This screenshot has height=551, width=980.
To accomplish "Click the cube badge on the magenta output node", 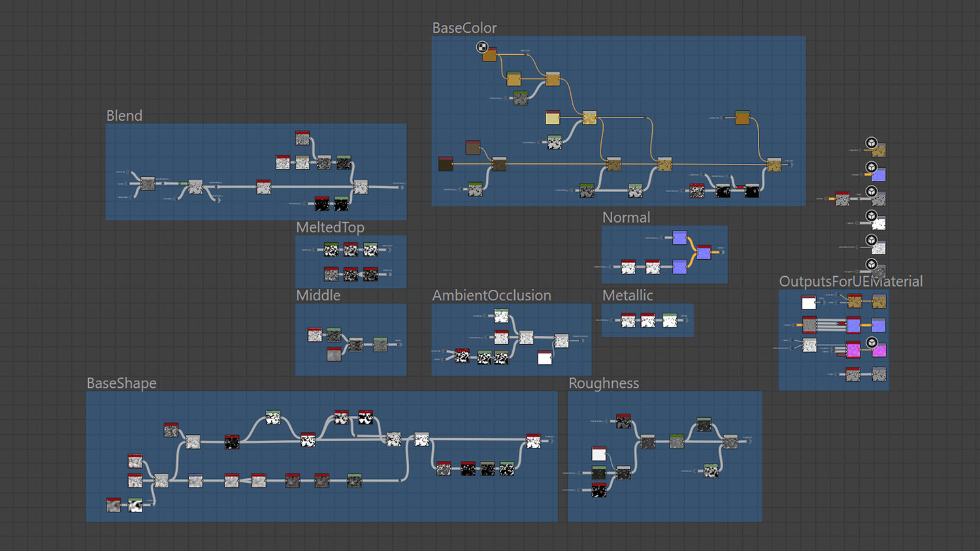I will 872,343.
